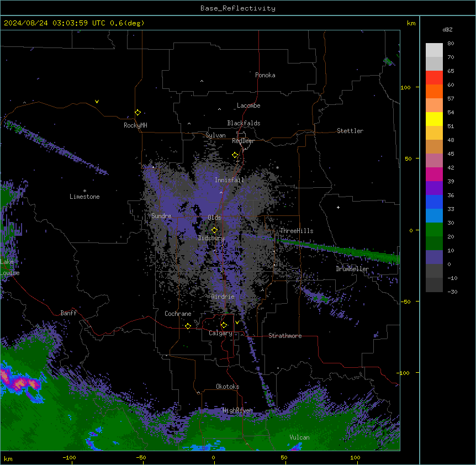The width and height of the screenshot is (476, 465).
Task: Click the -50 tick label on right axis
Action: tap(405, 302)
